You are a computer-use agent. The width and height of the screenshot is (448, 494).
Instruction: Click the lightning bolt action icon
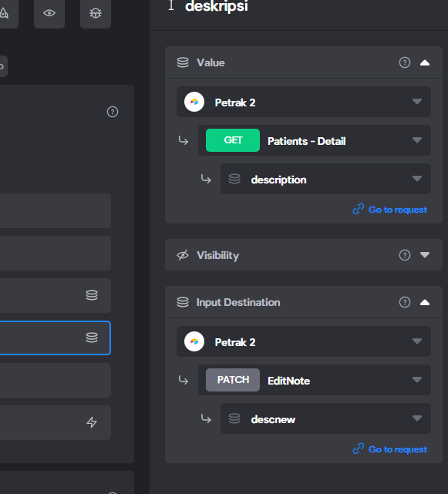pos(92,422)
